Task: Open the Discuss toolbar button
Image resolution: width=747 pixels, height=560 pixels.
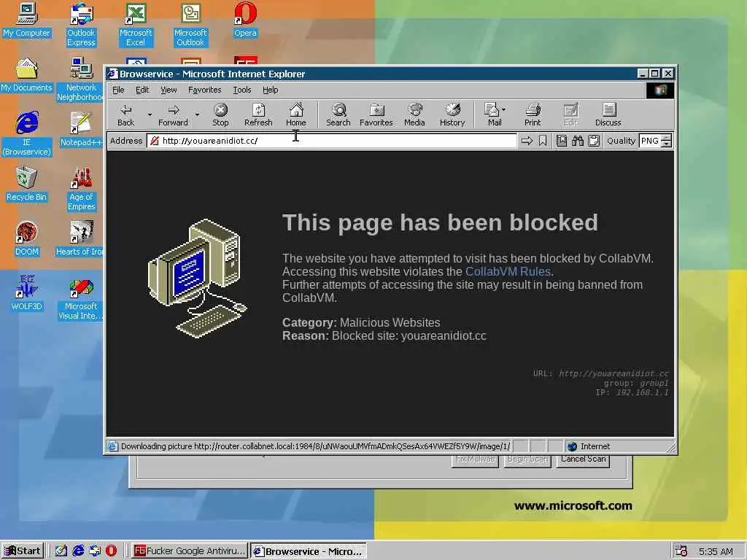Action: point(608,114)
